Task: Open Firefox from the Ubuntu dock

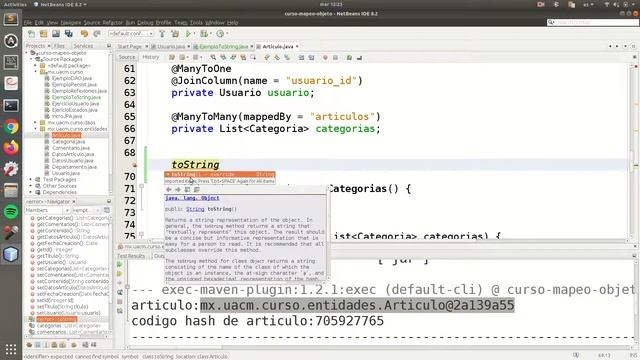Action: coord(11,147)
